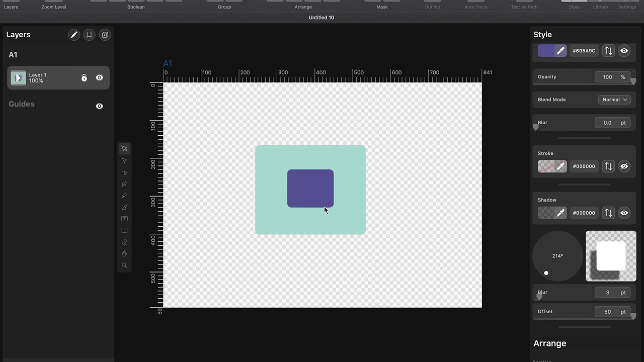Toggle Shadow visibility eye icon
644x362 pixels.
(624, 213)
